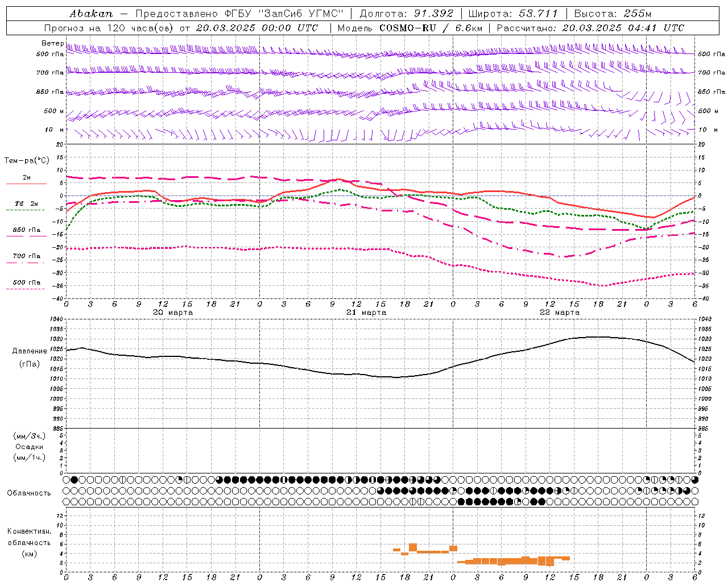Viewport: 728px width, 582px height.
Task: Click the Облачность row label
Action: click(x=29, y=493)
